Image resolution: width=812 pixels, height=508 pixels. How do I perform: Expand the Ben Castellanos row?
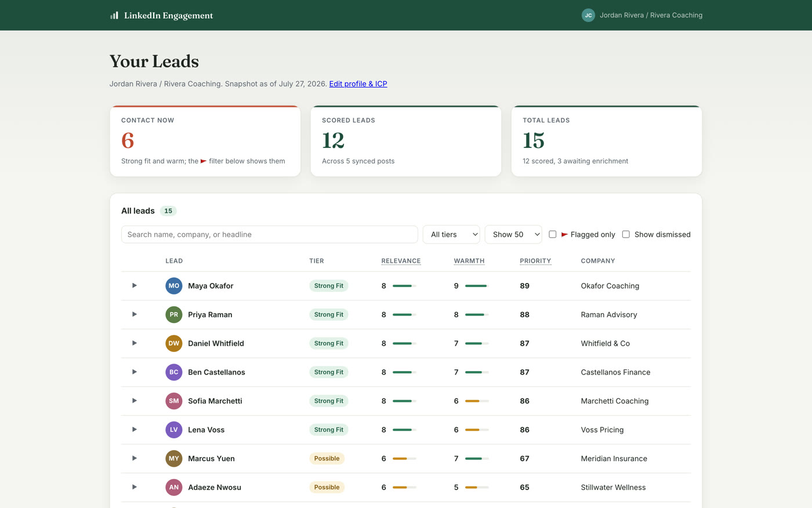(135, 372)
